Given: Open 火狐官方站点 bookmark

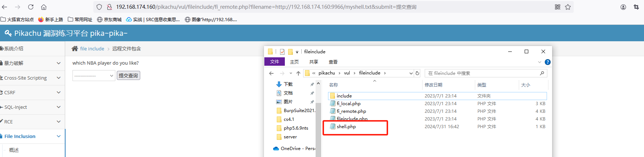Looking at the screenshot, I should point(17,19).
